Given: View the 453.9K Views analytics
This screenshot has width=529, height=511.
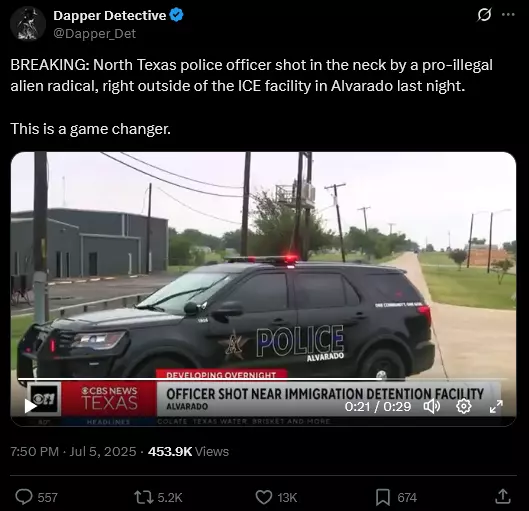Looking at the screenshot, I should [188, 451].
